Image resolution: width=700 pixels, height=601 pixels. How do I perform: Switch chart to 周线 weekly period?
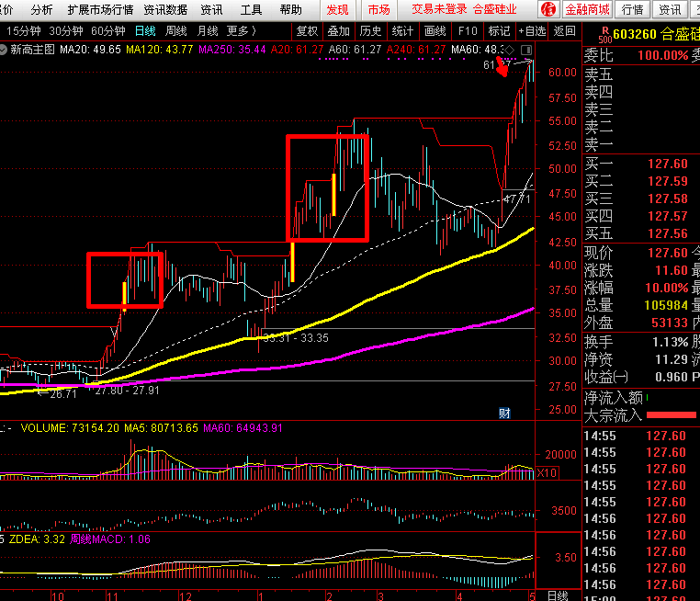[x=176, y=30]
